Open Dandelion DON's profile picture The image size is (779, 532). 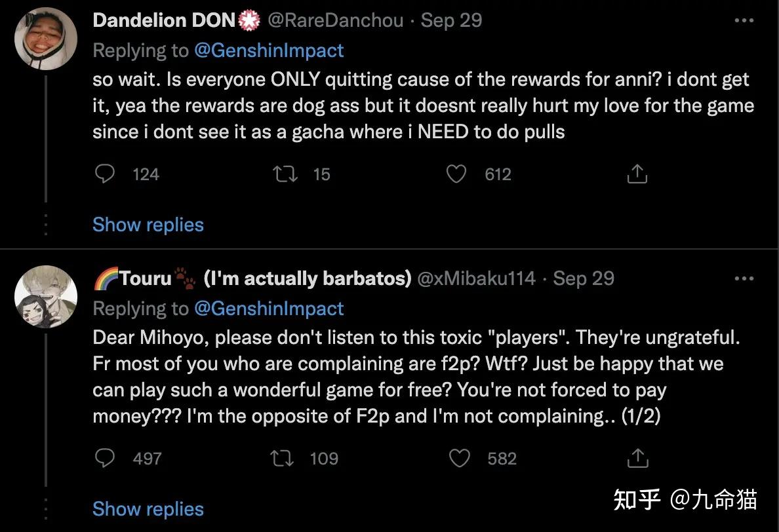coord(46,38)
